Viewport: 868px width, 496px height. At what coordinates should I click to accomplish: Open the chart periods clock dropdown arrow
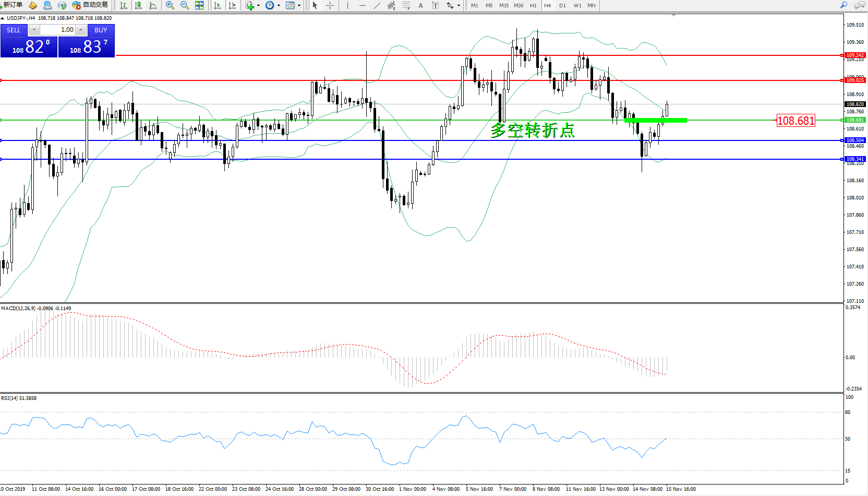279,6
